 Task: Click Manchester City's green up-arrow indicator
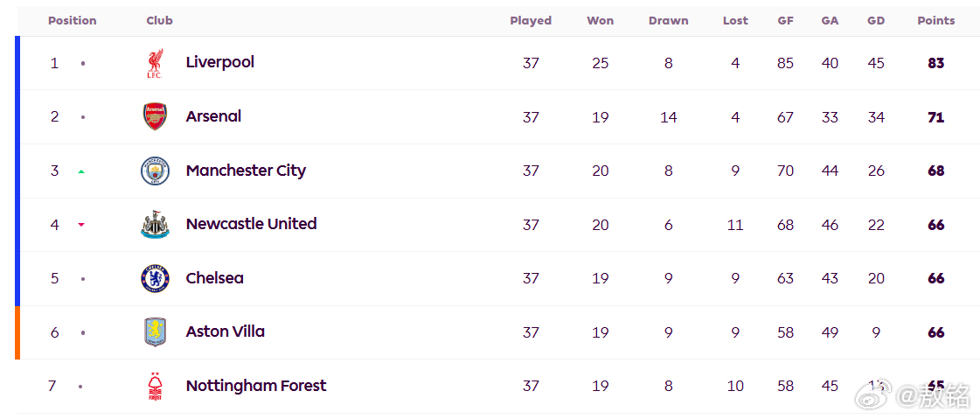[81, 171]
